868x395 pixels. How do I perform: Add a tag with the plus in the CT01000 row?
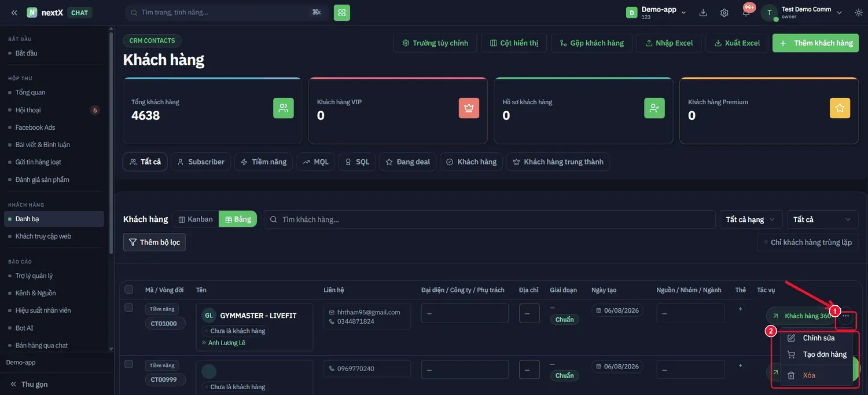click(740, 309)
